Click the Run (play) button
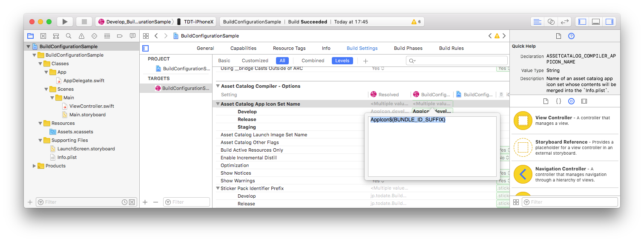644x242 pixels. [65, 22]
